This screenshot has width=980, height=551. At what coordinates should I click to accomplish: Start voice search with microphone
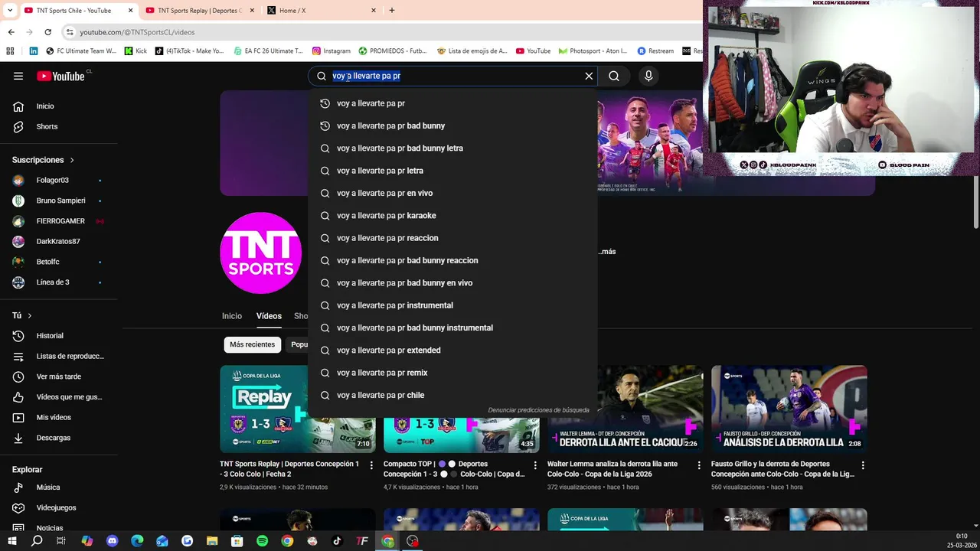point(648,76)
